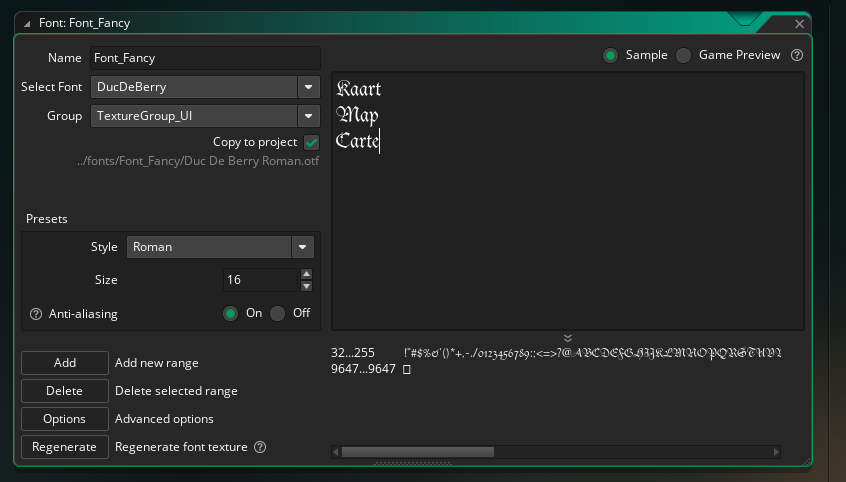The image size is (846, 482).
Task: Open Anti-aliasing help icon
Action: click(x=36, y=314)
